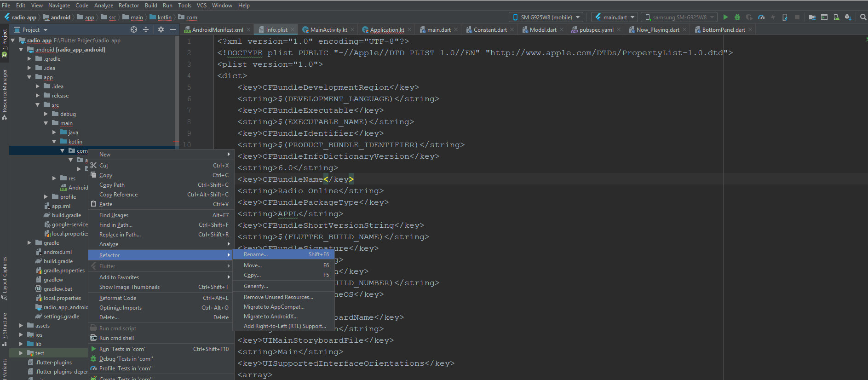Open the Layout Captures side tab
This screenshot has height=380, width=868.
[x=5, y=278]
